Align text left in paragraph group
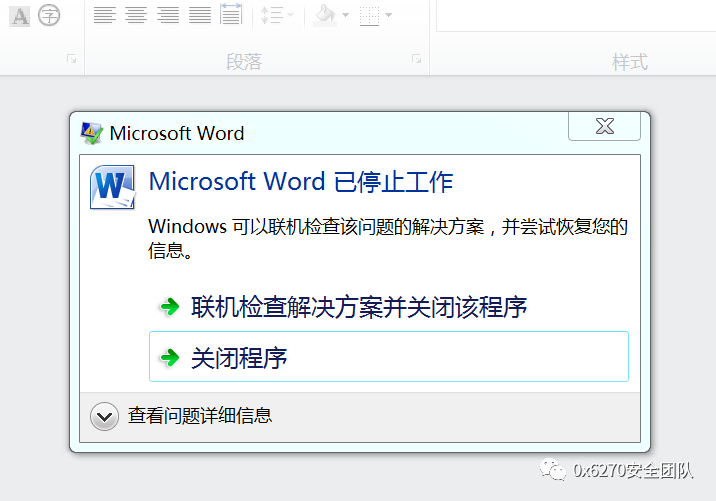The image size is (716, 501). coord(105,15)
